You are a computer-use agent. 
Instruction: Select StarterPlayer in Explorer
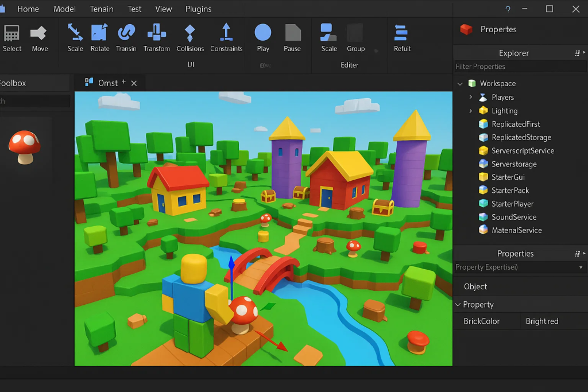pyautogui.click(x=512, y=204)
